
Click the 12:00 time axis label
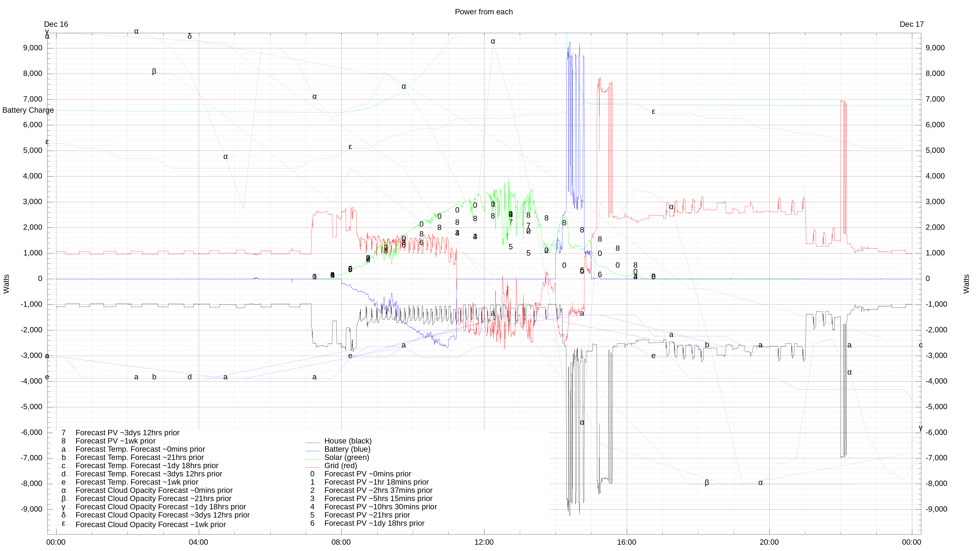click(484, 542)
